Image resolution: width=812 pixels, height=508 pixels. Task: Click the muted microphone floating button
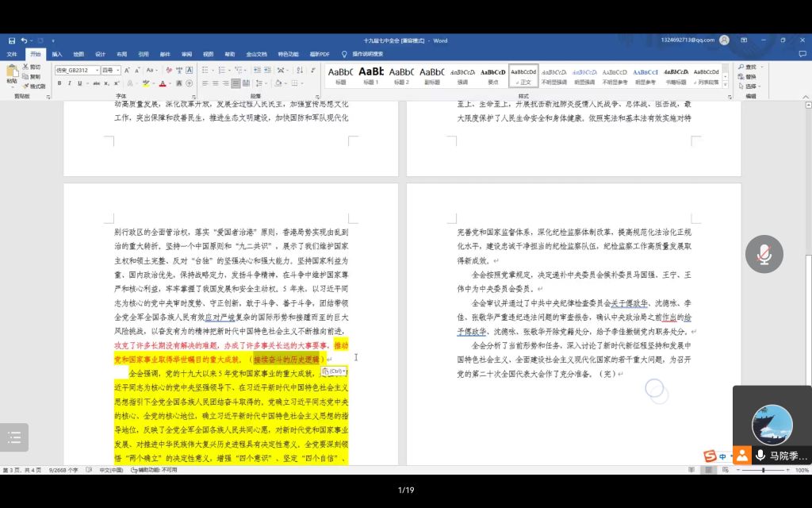pyautogui.click(x=764, y=254)
